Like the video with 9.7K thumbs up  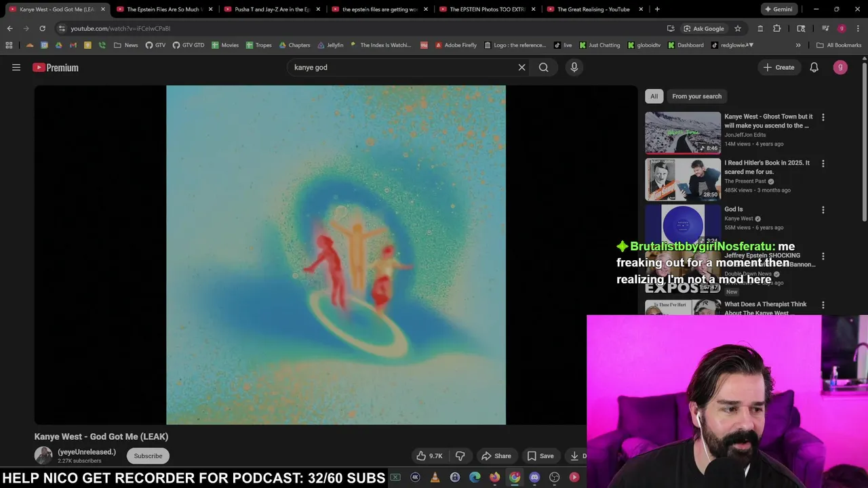pos(429,456)
